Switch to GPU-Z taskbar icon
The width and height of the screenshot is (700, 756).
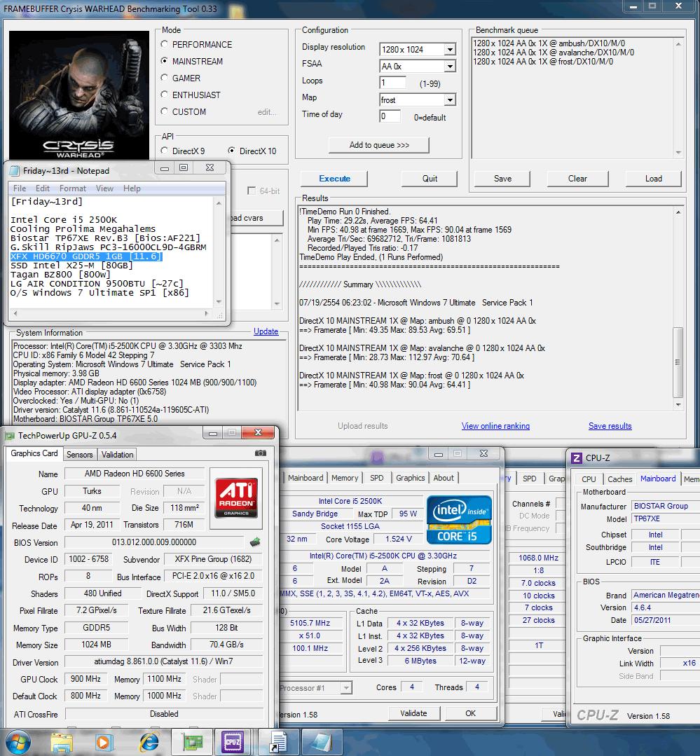[193, 743]
